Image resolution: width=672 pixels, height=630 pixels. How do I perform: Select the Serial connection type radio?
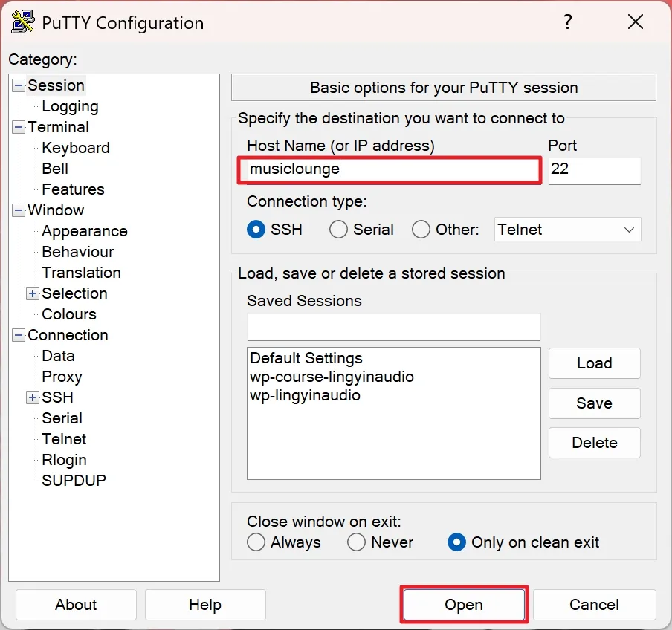338,230
